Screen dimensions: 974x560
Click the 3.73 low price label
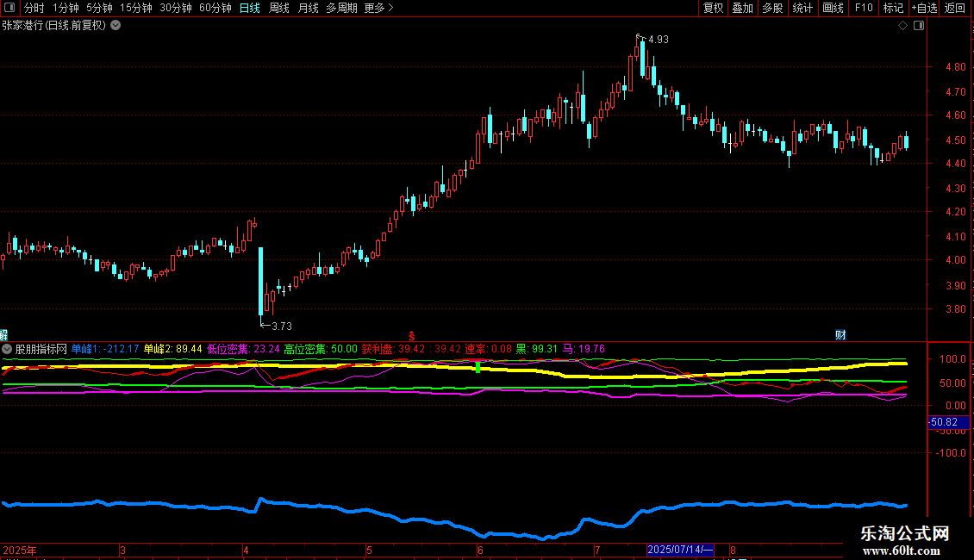click(x=281, y=327)
